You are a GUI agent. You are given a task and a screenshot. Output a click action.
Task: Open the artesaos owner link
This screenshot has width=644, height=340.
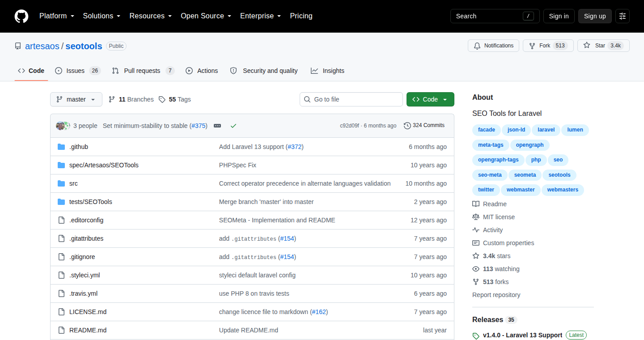[42, 46]
